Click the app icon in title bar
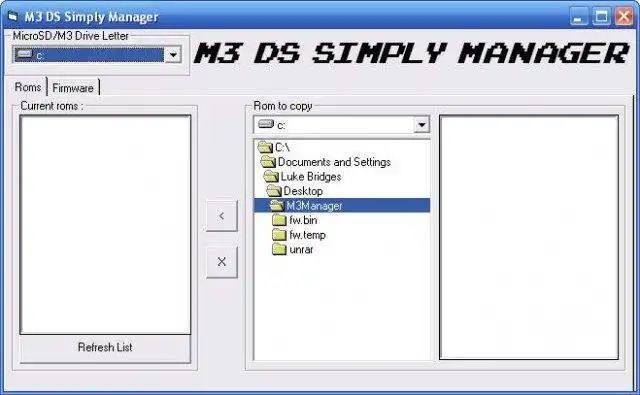This screenshot has width=640, height=395. coord(13,16)
